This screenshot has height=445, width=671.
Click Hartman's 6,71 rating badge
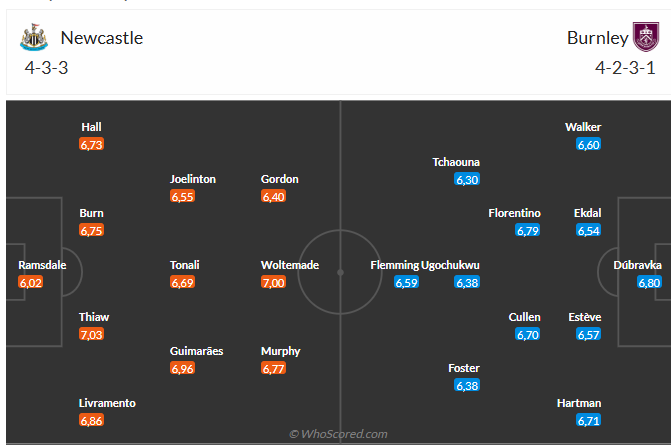tap(589, 421)
